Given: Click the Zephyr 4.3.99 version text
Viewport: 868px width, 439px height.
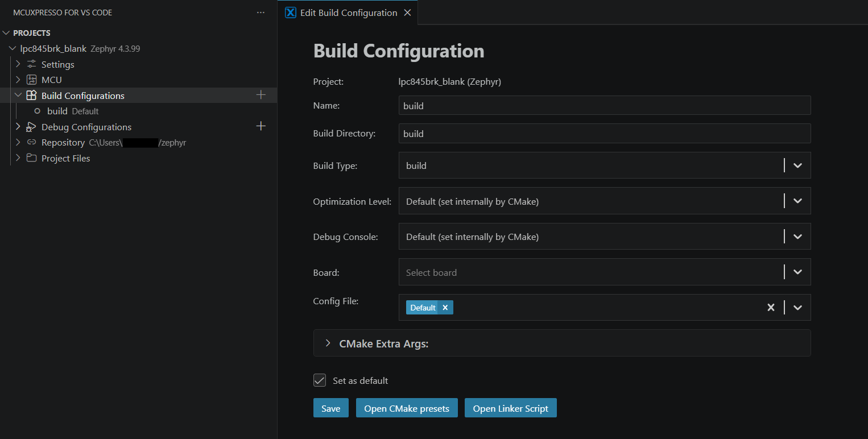Looking at the screenshot, I should [115, 49].
